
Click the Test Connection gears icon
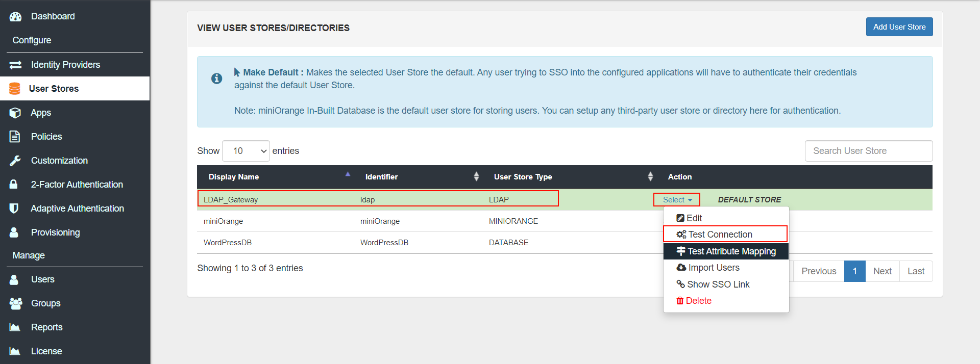coord(681,235)
